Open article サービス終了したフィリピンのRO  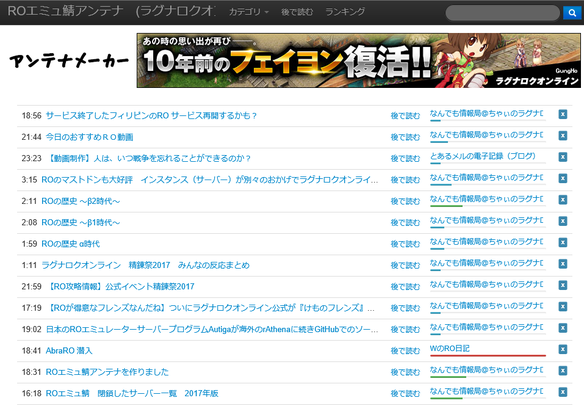pos(151,116)
